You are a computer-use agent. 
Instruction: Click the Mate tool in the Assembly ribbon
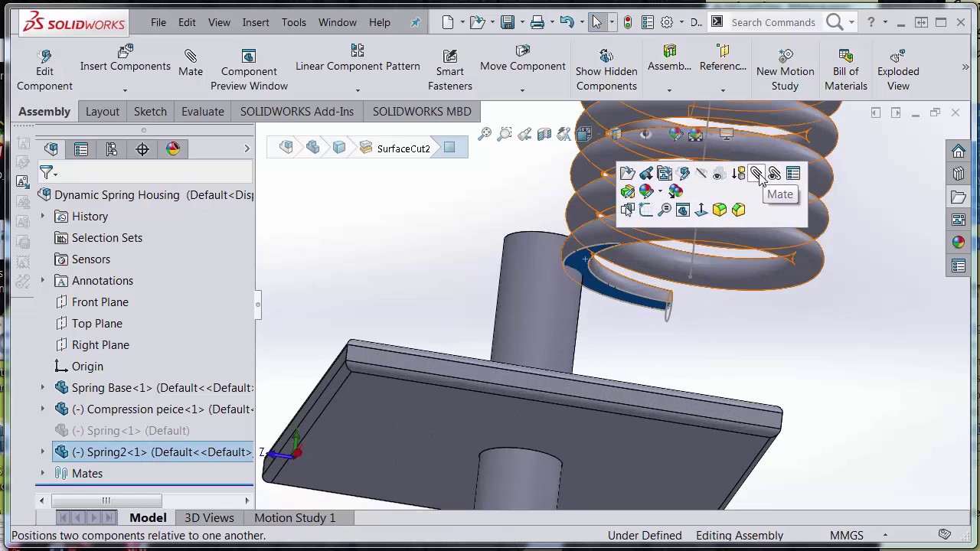[x=191, y=63]
